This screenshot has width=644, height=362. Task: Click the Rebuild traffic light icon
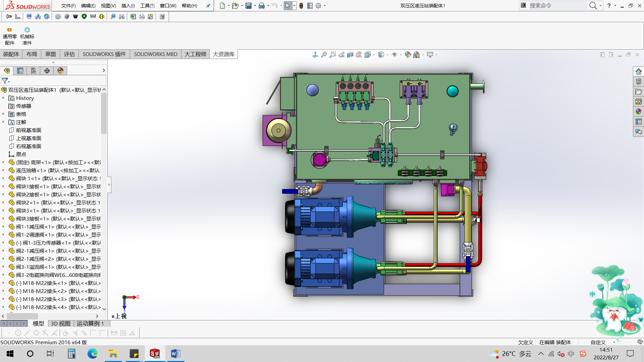[x=301, y=6]
